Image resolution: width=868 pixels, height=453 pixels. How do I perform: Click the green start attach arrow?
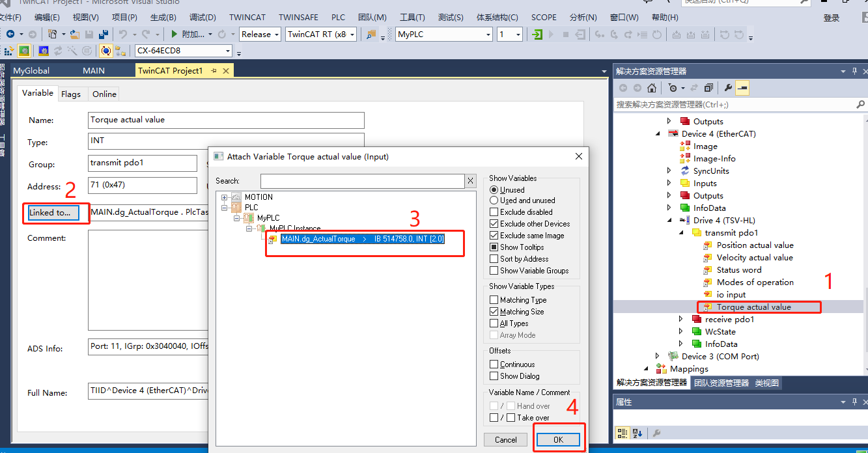point(174,34)
